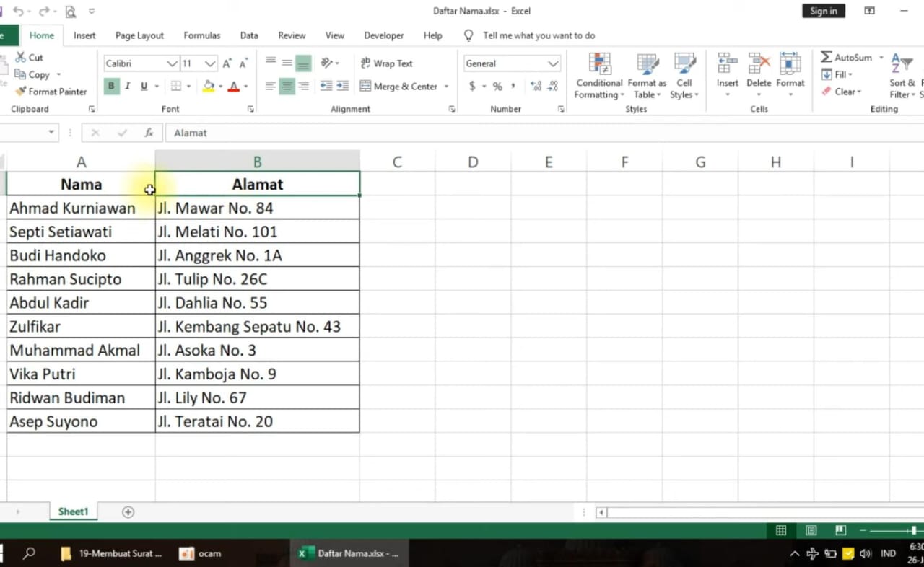Open the Review tab

tap(292, 35)
